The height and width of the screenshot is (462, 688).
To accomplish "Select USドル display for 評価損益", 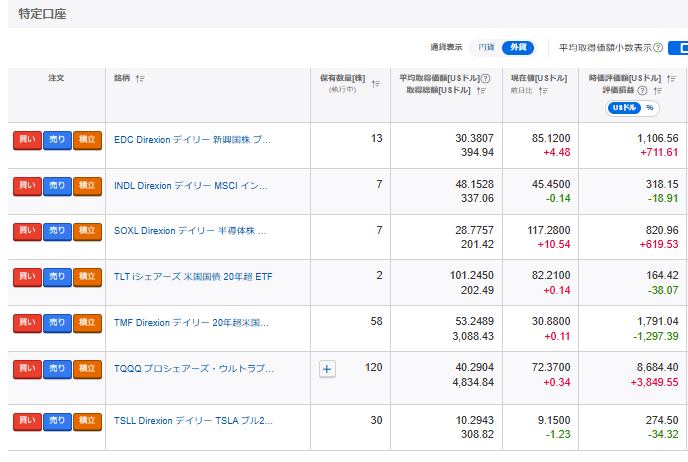I will (624, 108).
